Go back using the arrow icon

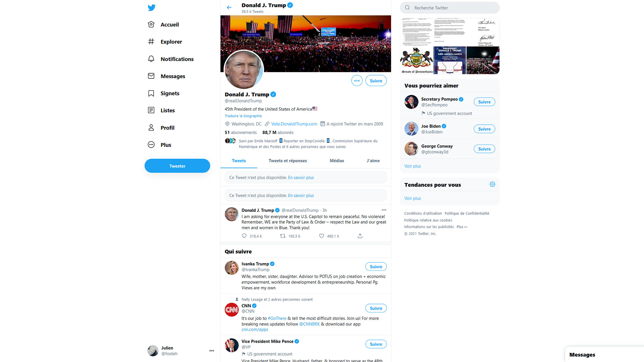(x=229, y=7)
